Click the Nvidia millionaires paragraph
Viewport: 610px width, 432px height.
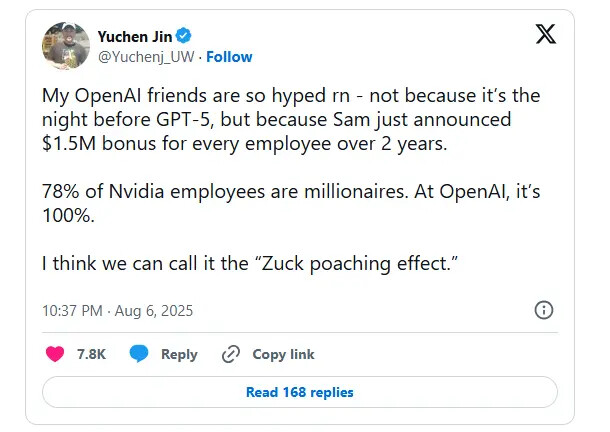point(290,201)
